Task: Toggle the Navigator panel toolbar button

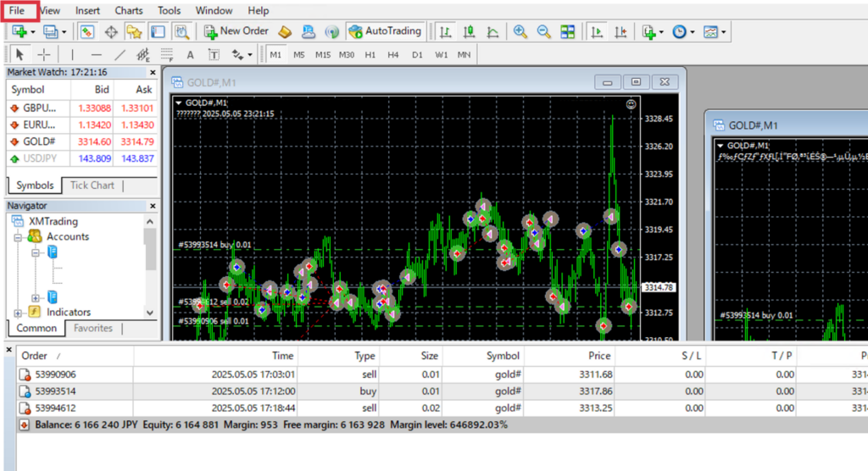Action: pos(134,31)
